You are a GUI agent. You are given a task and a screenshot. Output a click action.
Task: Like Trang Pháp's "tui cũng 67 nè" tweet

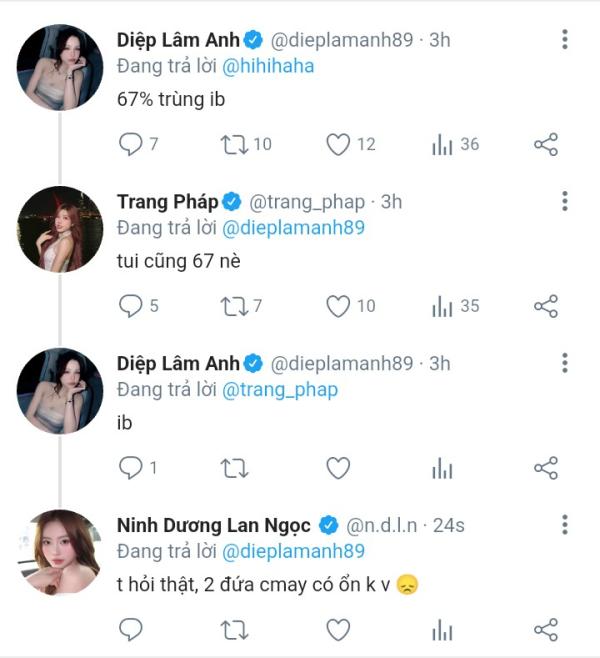(338, 306)
